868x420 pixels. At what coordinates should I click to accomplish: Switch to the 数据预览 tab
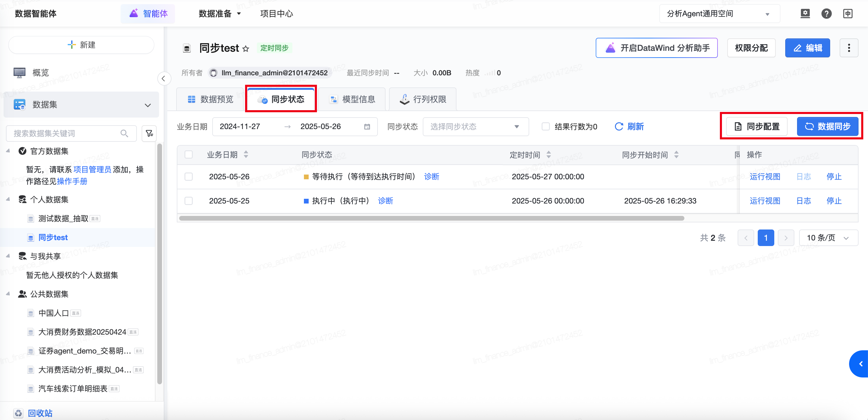pos(210,99)
